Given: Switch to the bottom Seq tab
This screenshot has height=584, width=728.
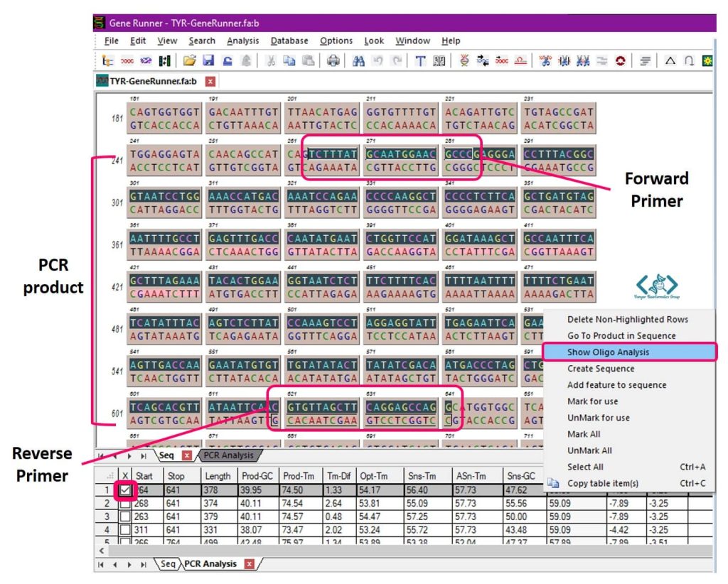Looking at the screenshot, I should [x=168, y=564].
